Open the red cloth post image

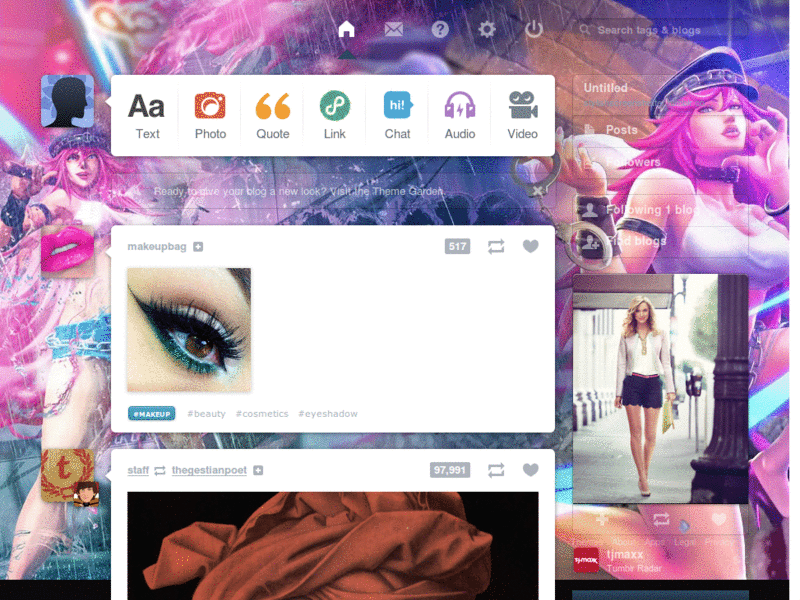pyautogui.click(x=333, y=545)
